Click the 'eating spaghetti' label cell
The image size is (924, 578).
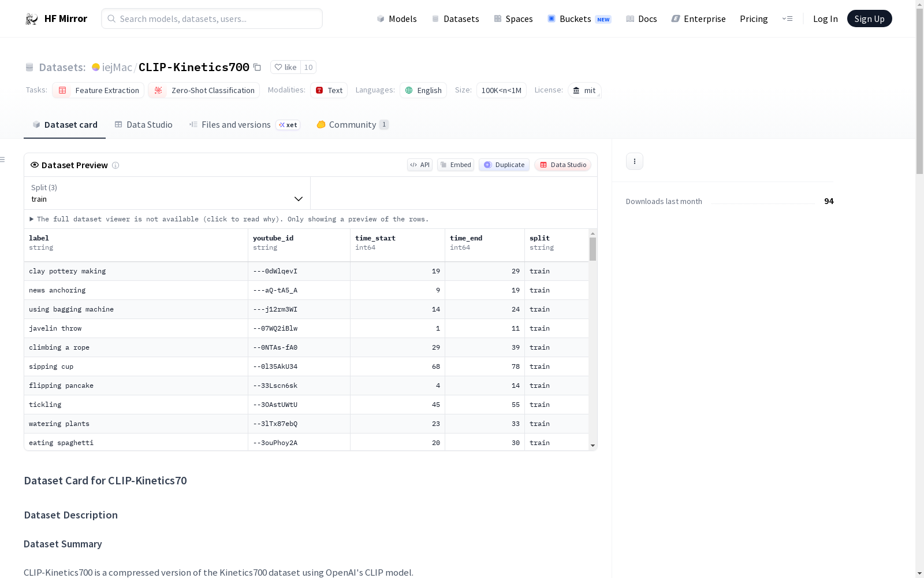[136, 442]
